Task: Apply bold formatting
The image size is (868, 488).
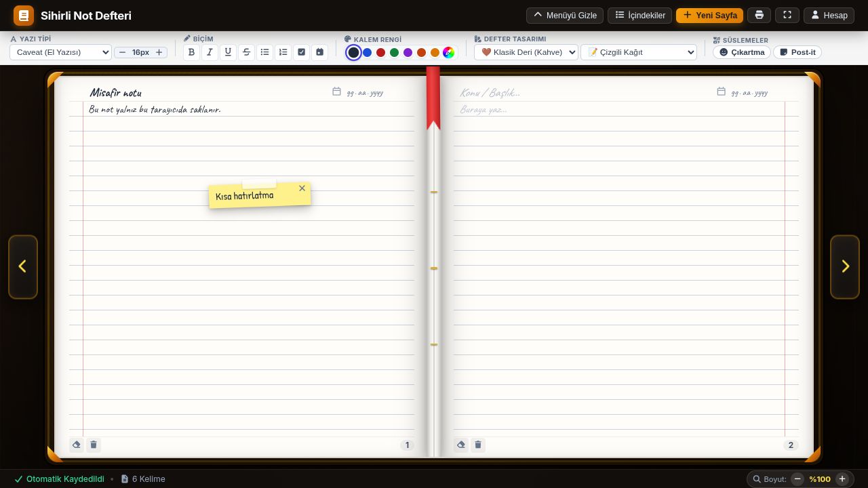Action: pyautogui.click(x=191, y=52)
